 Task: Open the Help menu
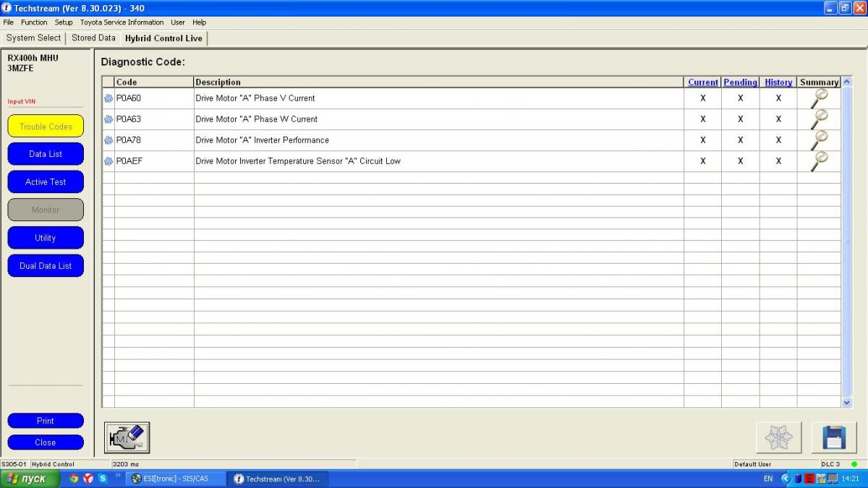[199, 22]
